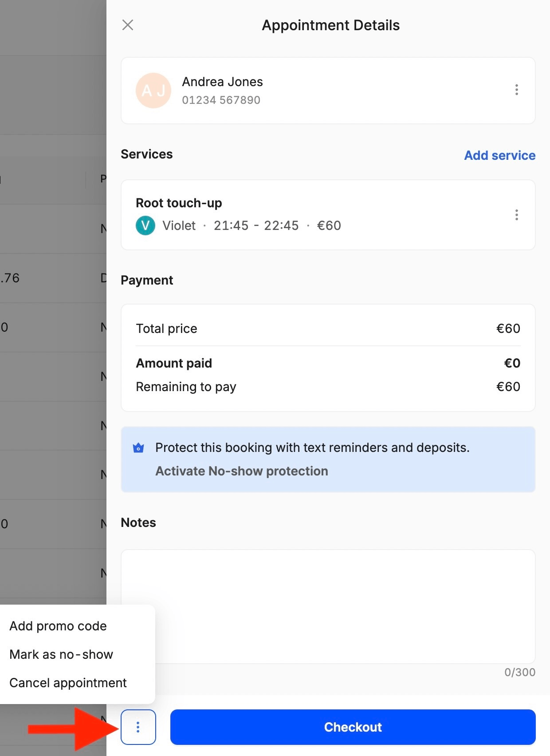Image resolution: width=550 pixels, height=756 pixels.
Task: Click the Root touch-up service title
Action: (179, 203)
